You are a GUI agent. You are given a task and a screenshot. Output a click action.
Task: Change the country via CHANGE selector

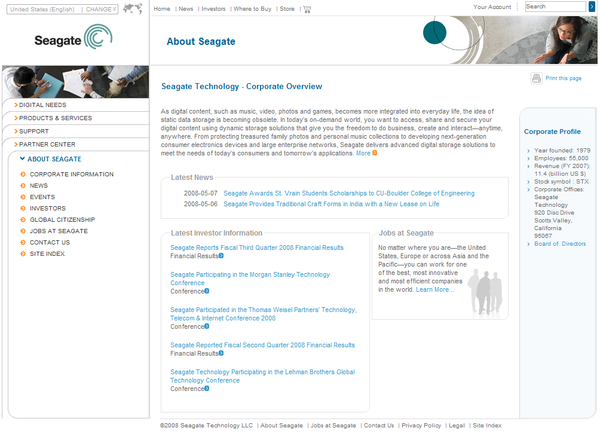(x=101, y=9)
